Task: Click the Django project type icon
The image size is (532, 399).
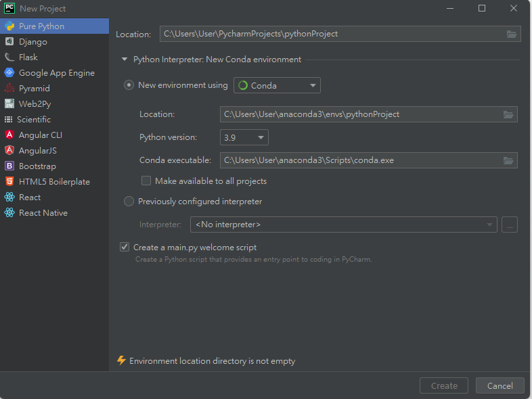Action: pos(9,42)
